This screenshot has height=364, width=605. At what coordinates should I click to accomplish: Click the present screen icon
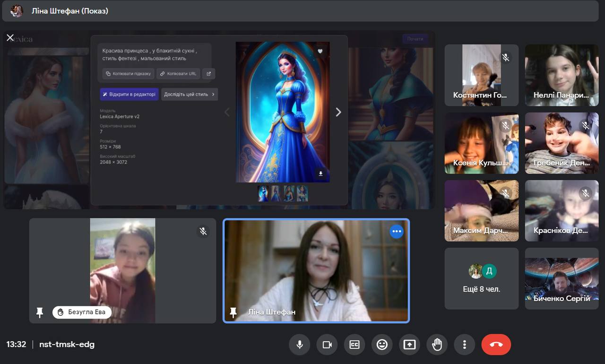(x=409, y=345)
